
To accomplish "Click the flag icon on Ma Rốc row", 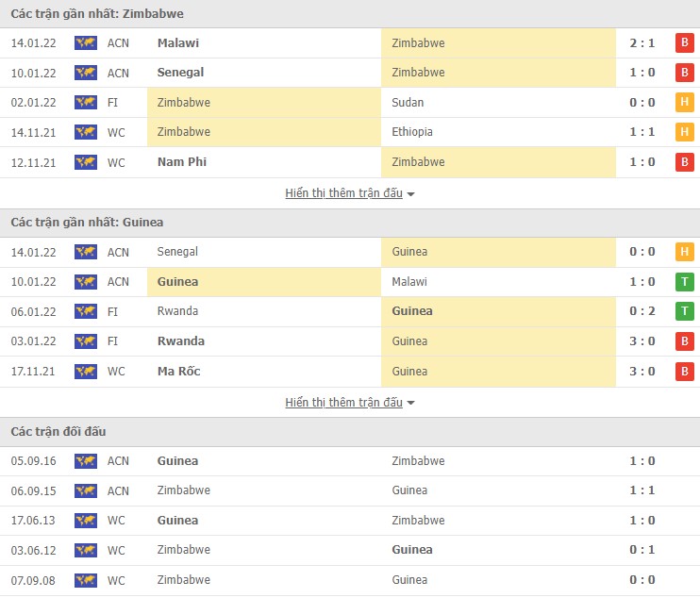I will (x=86, y=372).
